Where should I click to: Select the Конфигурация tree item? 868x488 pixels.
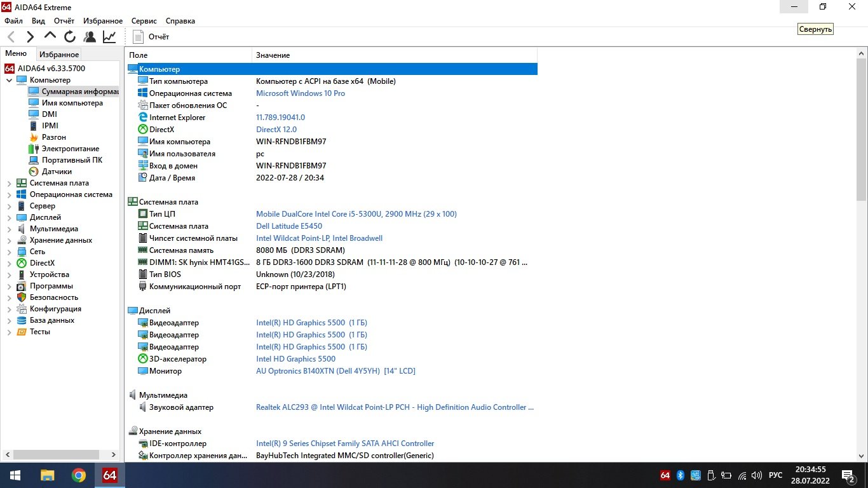(55, 309)
